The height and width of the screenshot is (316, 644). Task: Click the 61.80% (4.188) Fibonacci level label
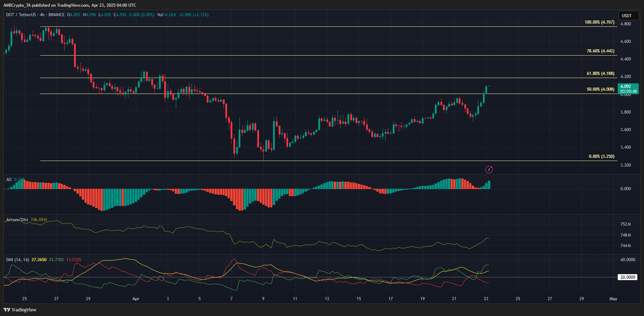click(600, 74)
